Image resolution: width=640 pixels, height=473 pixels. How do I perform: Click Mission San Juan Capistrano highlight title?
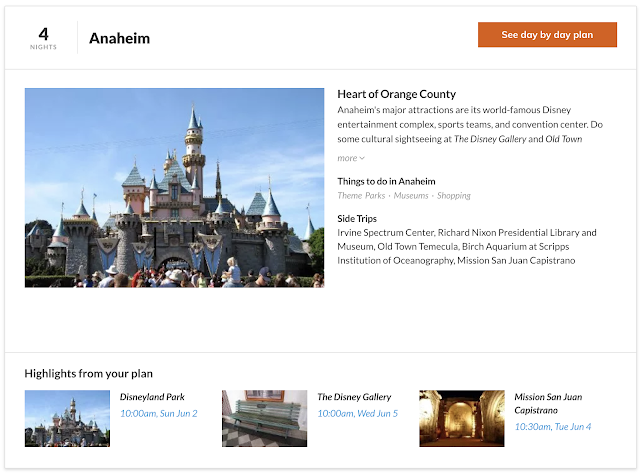click(548, 403)
